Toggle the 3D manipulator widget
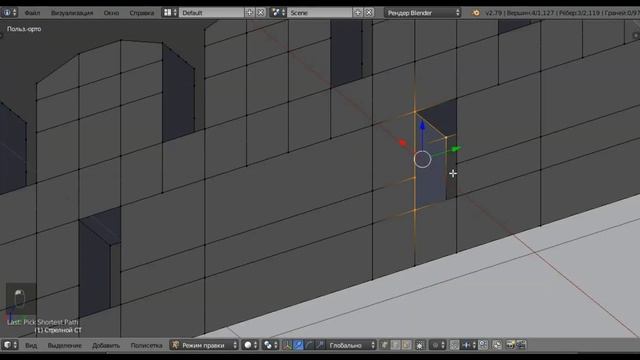 [x=287, y=345]
